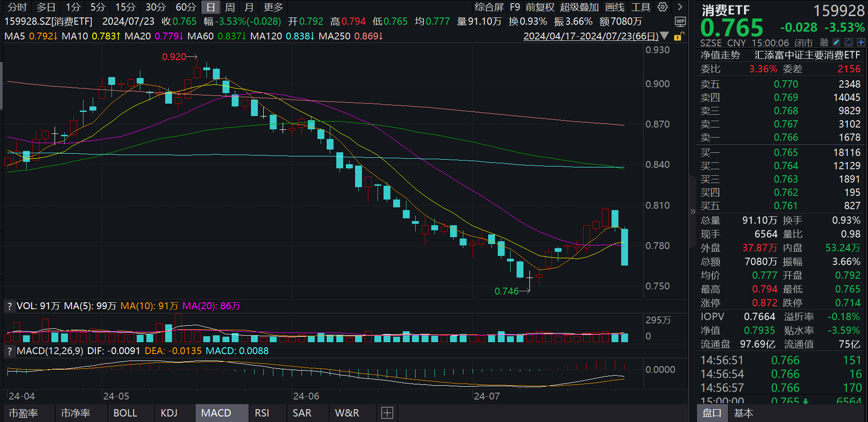Image resolution: width=868 pixels, height=422 pixels.
Task: Open the settings gear icon
Action: pos(662,7)
